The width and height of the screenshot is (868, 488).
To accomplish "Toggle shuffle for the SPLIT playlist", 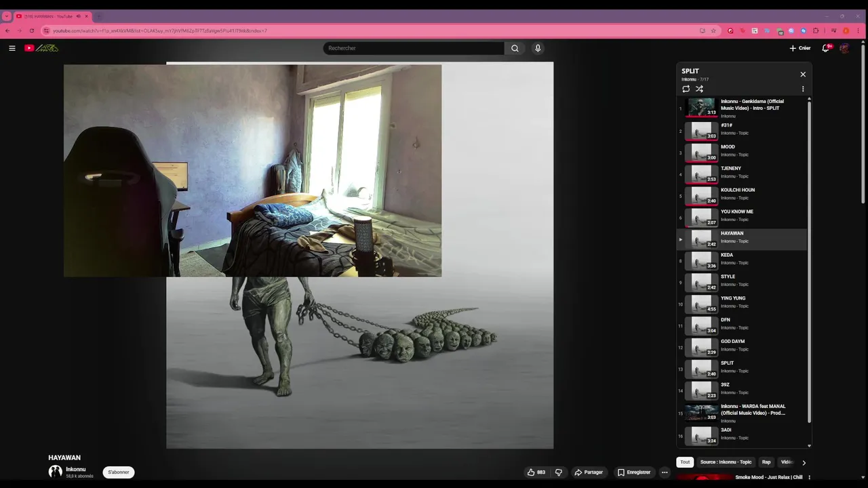I will [699, 89].
